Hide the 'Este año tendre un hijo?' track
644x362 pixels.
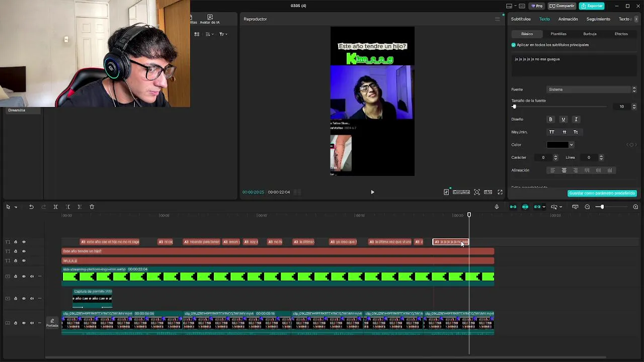point(24,251)
